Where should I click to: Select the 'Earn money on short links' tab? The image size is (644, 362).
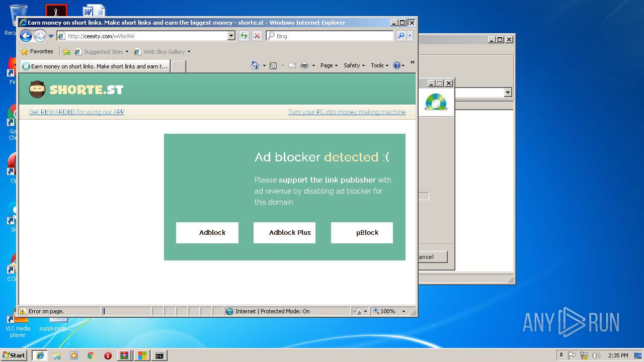point(95,66)
